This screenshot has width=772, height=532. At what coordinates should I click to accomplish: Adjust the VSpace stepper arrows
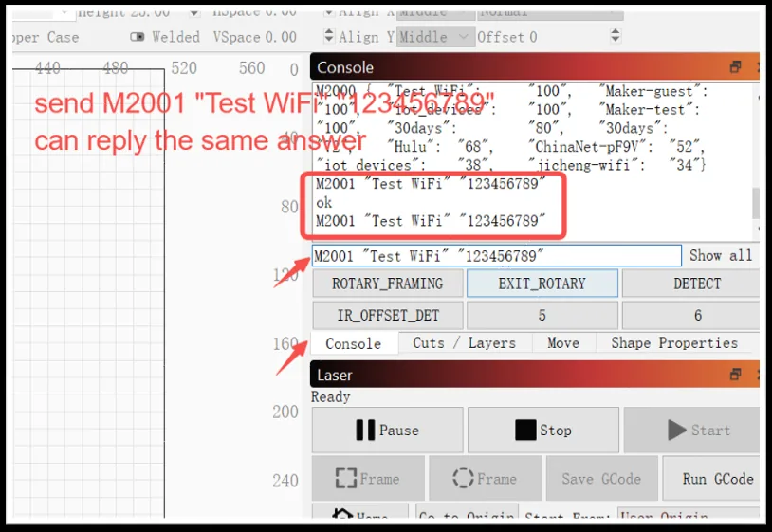pyautogui.click(x=328, y=36)
